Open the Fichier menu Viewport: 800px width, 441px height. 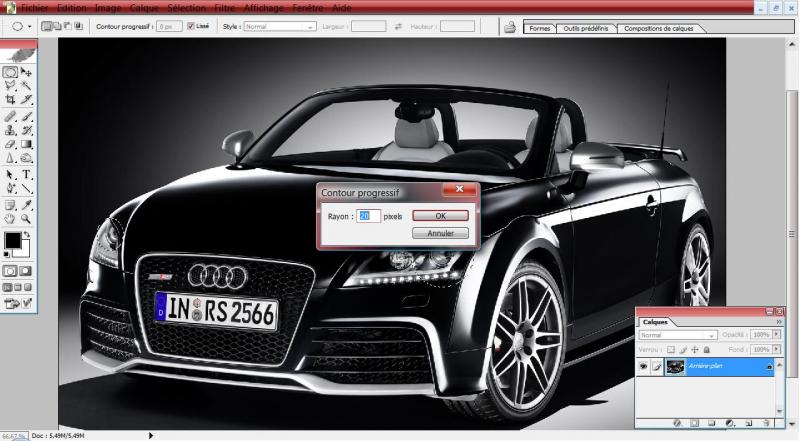pos(34,8)
